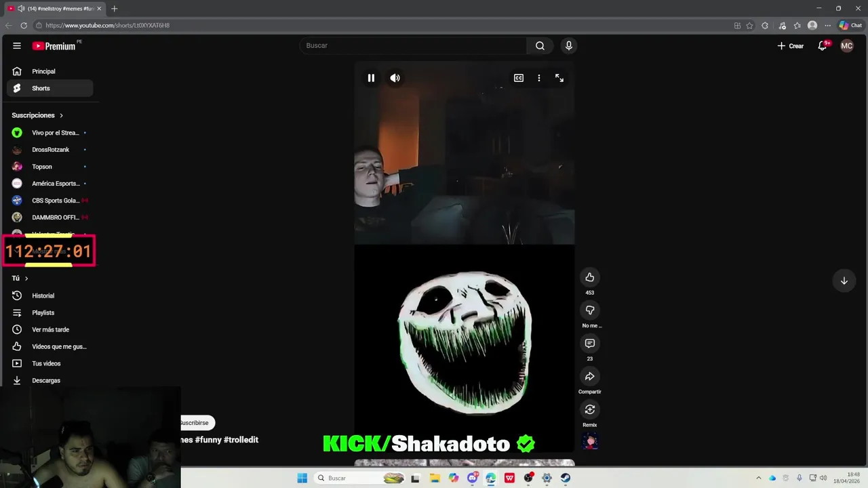
Task: Open the Short's sound thumbnail
Action: (591, 442)
